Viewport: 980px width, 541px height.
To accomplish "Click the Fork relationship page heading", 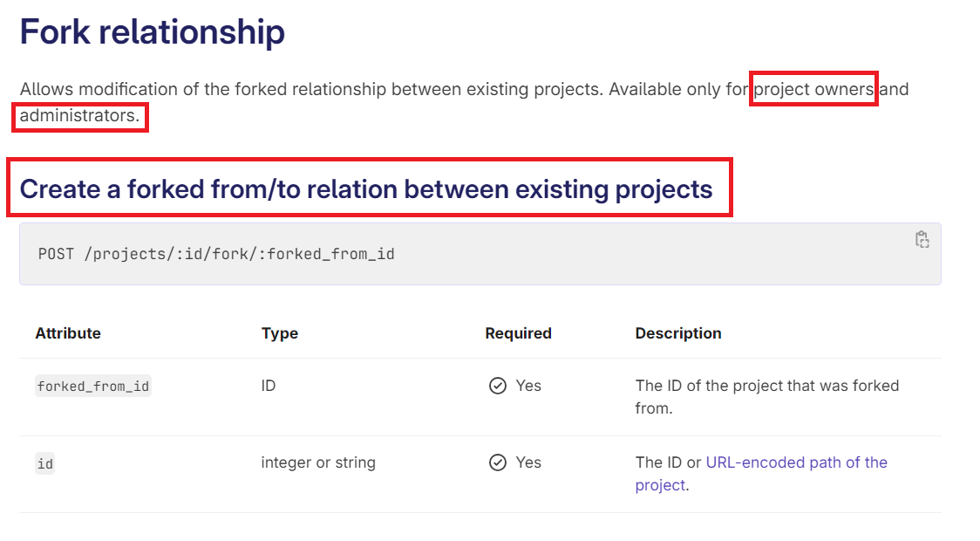I will click(x=153, y=32).
